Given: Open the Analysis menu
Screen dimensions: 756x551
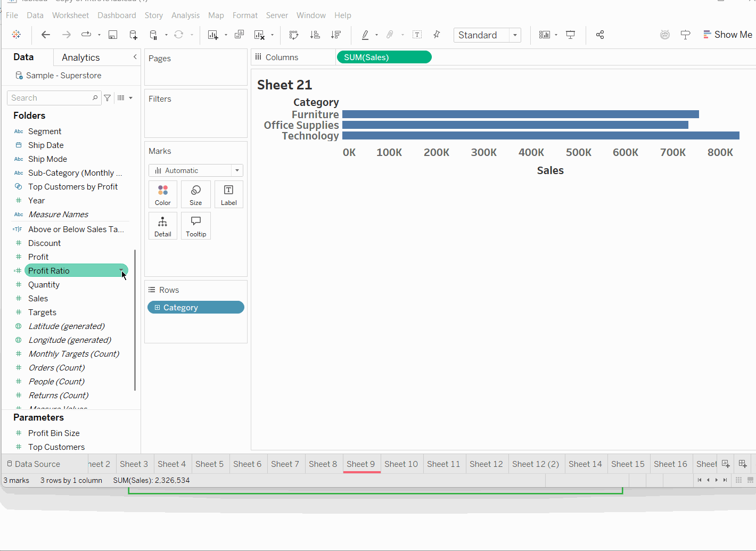Looking at the screenshot, I should click(185, 15).
